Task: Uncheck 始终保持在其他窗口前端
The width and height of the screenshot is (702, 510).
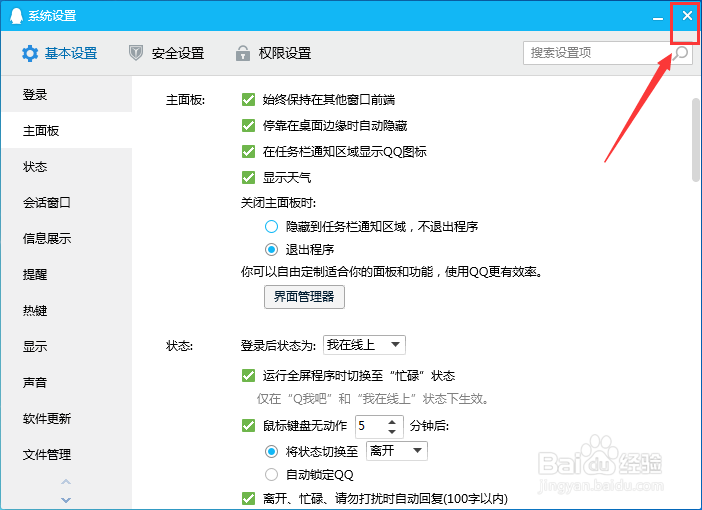Action: tap(248, 99)
